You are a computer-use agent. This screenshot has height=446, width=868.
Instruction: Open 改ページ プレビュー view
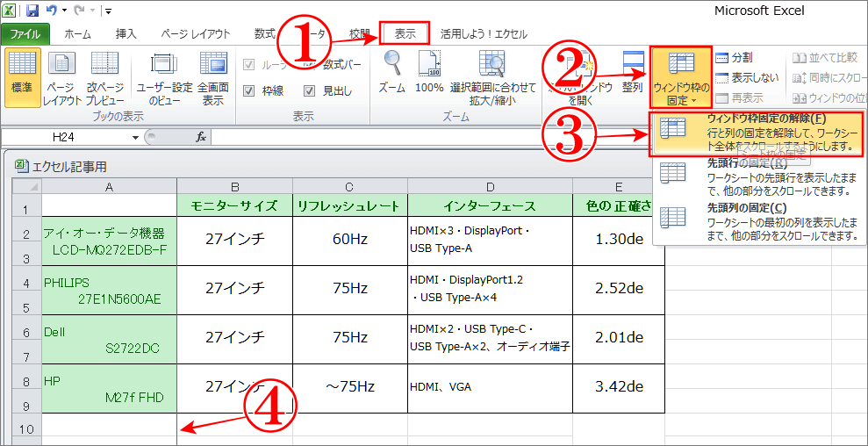click(104, 77)
